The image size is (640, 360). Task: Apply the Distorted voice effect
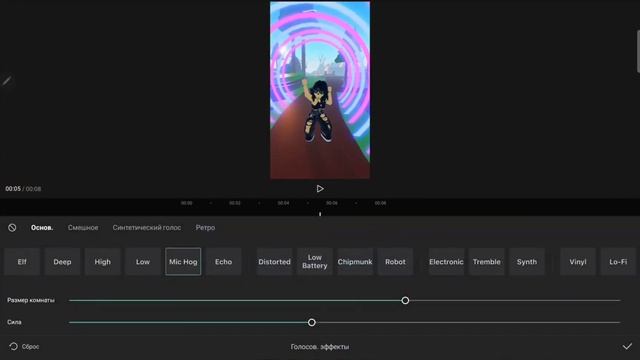tap(274, 262)
